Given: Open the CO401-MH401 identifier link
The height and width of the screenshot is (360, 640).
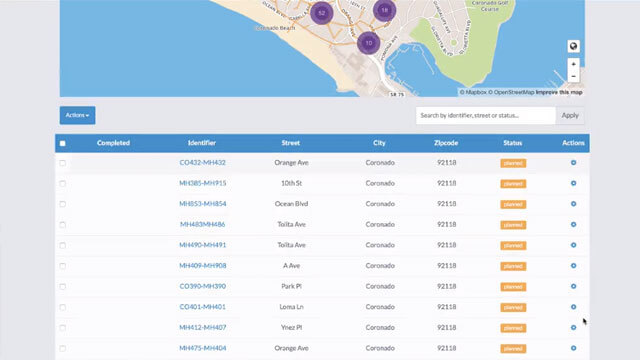Looking at the screenshot, I should [x=202, y=307].
